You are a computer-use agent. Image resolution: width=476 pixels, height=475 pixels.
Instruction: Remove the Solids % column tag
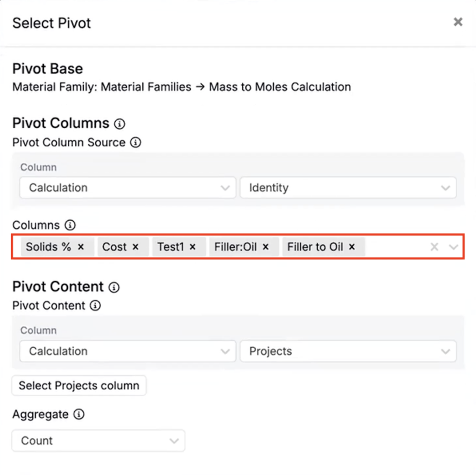coord(81,247)
